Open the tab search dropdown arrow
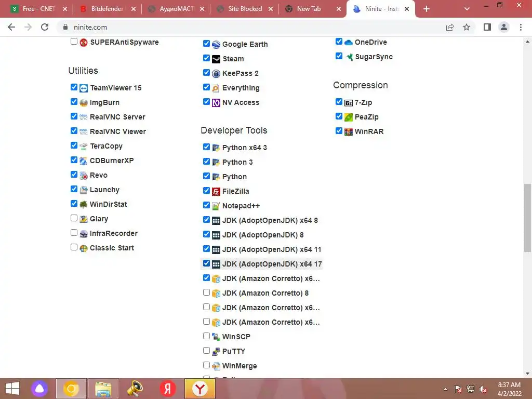Screen dimensions: 532x399 tap(467, 9)
